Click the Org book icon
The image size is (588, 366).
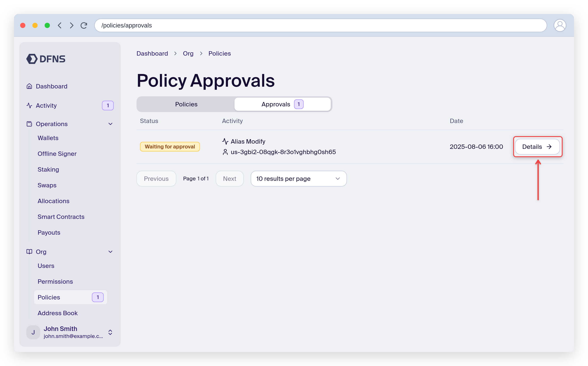tap(29, 252)
